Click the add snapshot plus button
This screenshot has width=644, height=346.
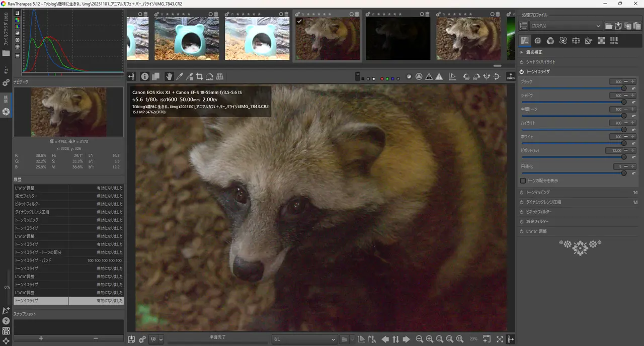pos(41,338)
